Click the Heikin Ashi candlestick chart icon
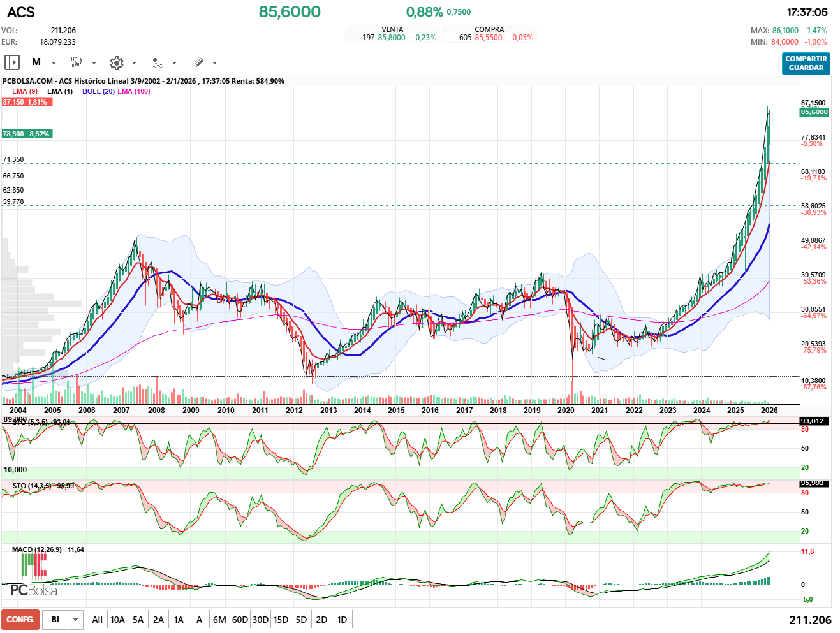Image resolution: width=840 pixels, height=633 pixels. tap(76, 62)
